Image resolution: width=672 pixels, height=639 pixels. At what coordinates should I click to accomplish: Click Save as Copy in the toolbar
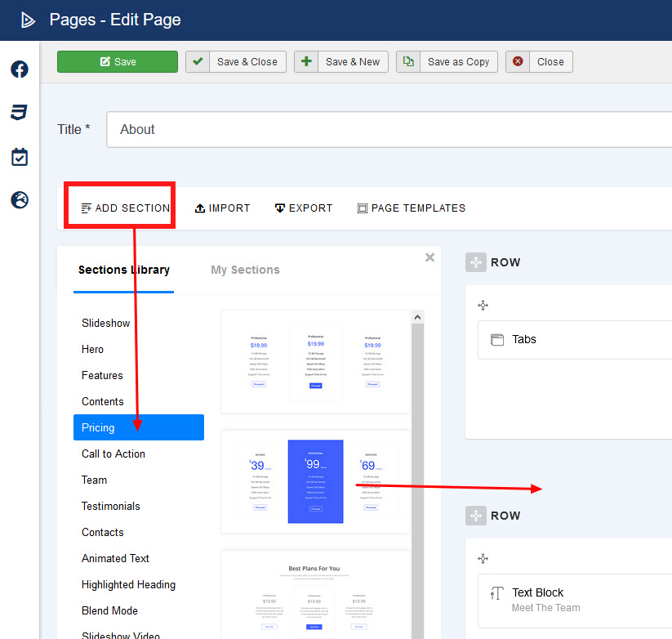pos(447,62)
